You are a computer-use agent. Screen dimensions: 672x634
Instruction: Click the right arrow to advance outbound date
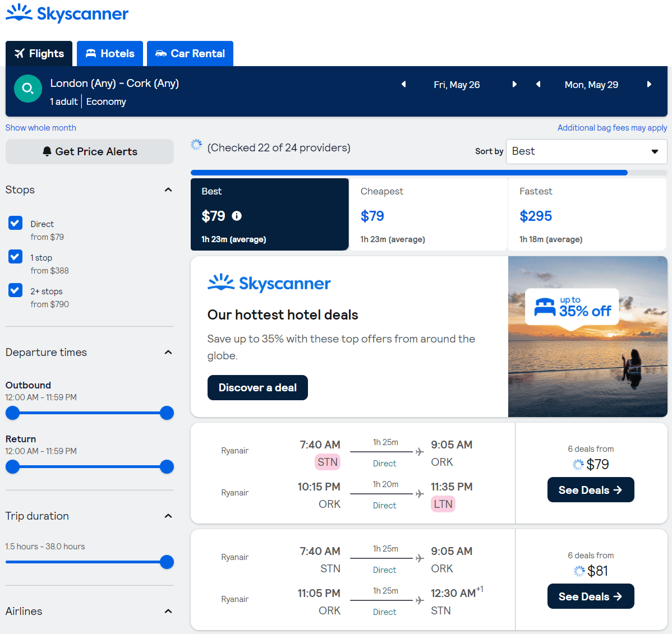tap(514, 84)
